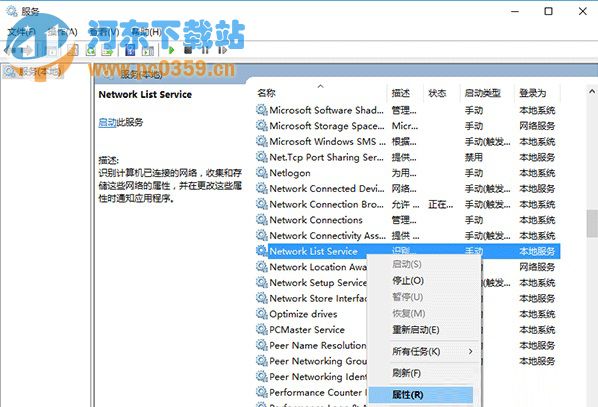Click the gear icon beside Microsoft Storage Space...
The width and height of the screenshot is (598, 407).
click(x=262, y=126)
